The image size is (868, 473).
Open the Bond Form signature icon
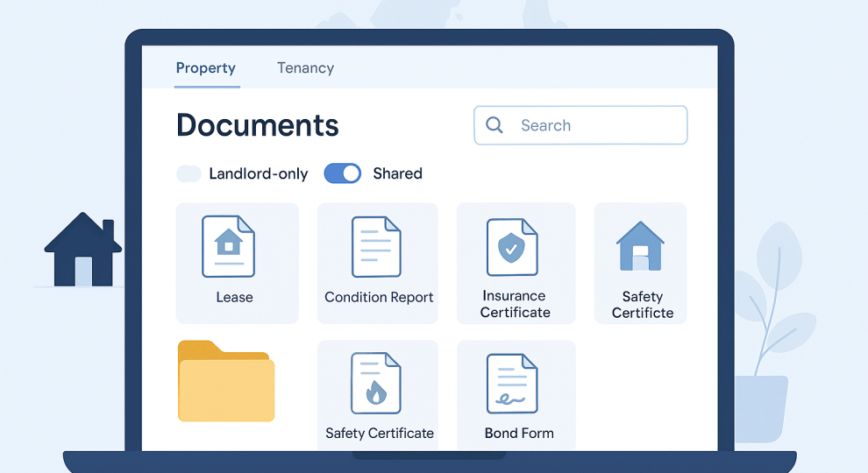[512, 384]
